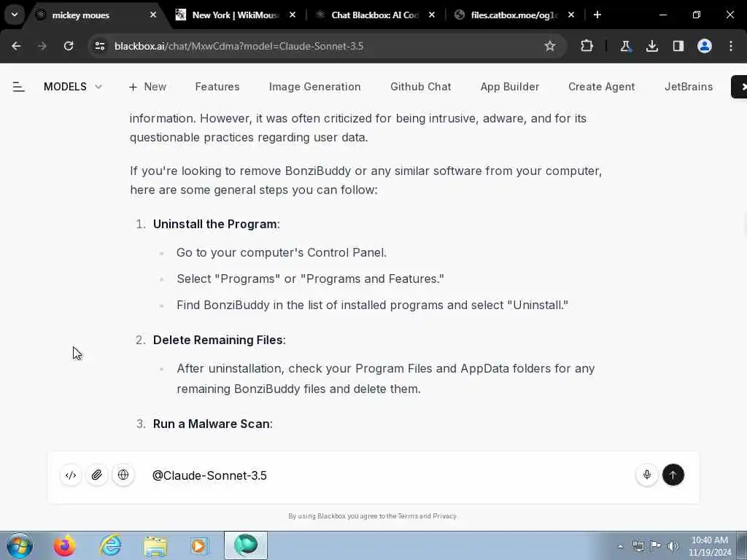Open the browser extensions puzzle icon
The height and width of the screenshot is (560, 747).
[587, 46]
